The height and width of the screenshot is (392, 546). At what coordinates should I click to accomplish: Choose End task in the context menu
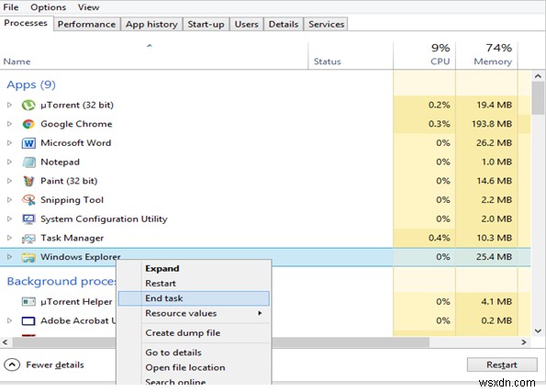[194, 298]
